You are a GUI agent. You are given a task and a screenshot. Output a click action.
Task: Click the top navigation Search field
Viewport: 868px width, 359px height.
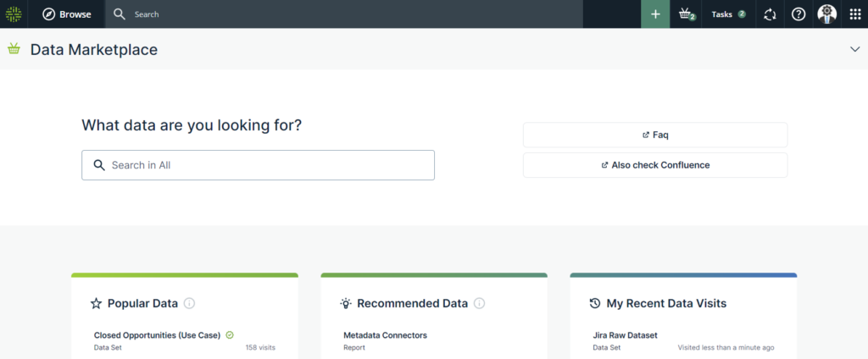click(x=339, y=14)
